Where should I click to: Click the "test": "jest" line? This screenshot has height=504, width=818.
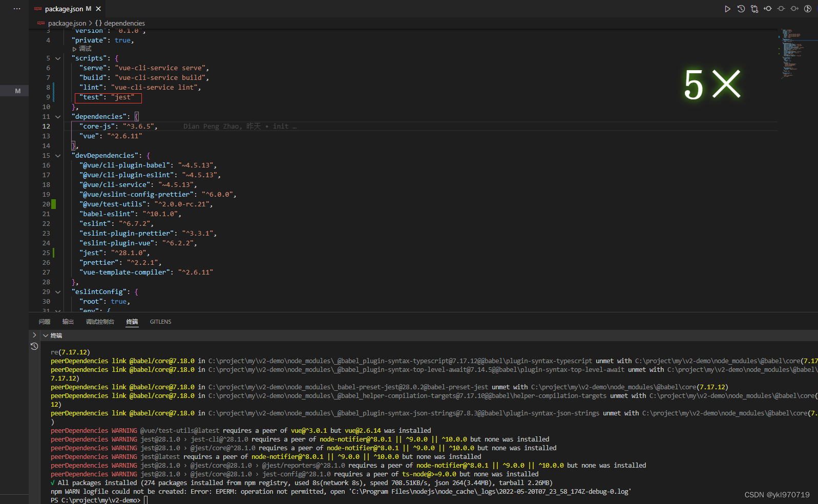pyautogui.click(x=107, y=97)
